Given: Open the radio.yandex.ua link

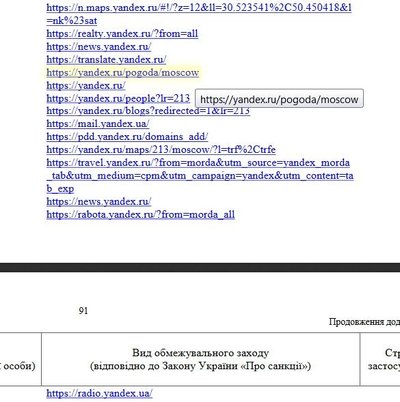Looking at the screenshot, I should click(x=99, y=393).
